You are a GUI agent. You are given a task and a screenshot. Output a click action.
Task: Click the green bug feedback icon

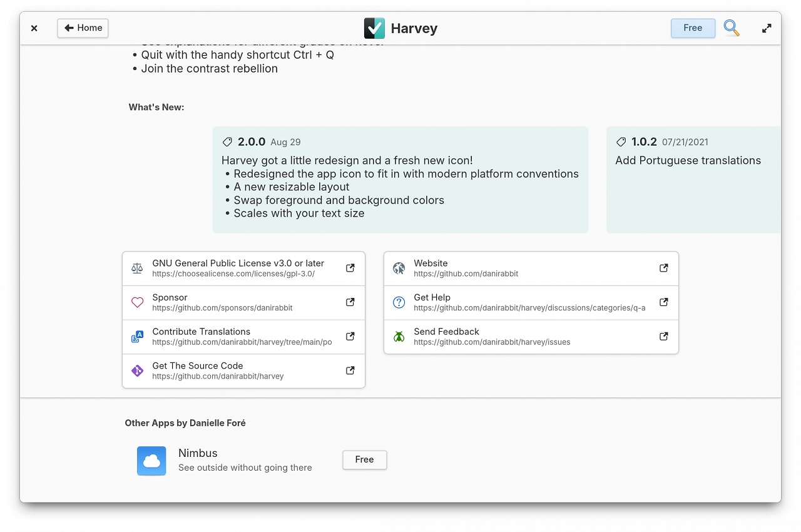[x=399, y=337]
